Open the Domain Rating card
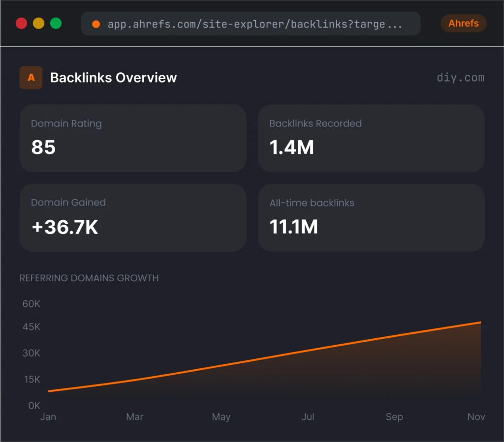504x442 pixels. click(x=133, y=138)
